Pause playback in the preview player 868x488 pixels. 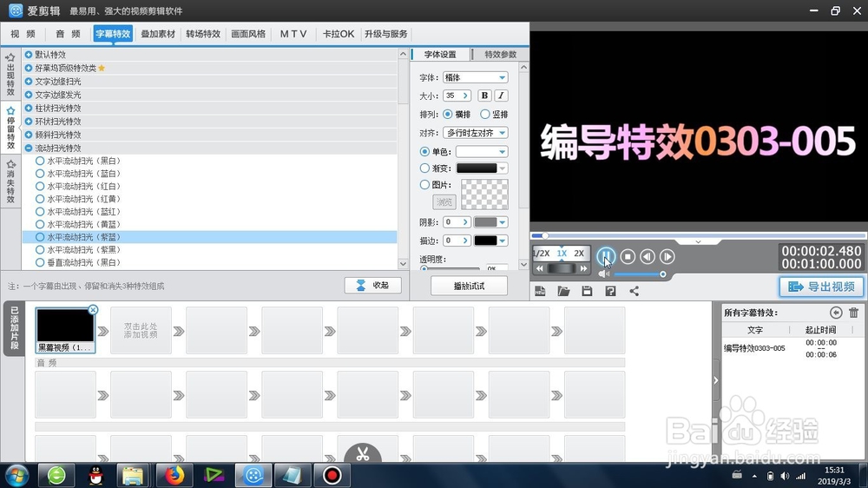pos(606,256)
